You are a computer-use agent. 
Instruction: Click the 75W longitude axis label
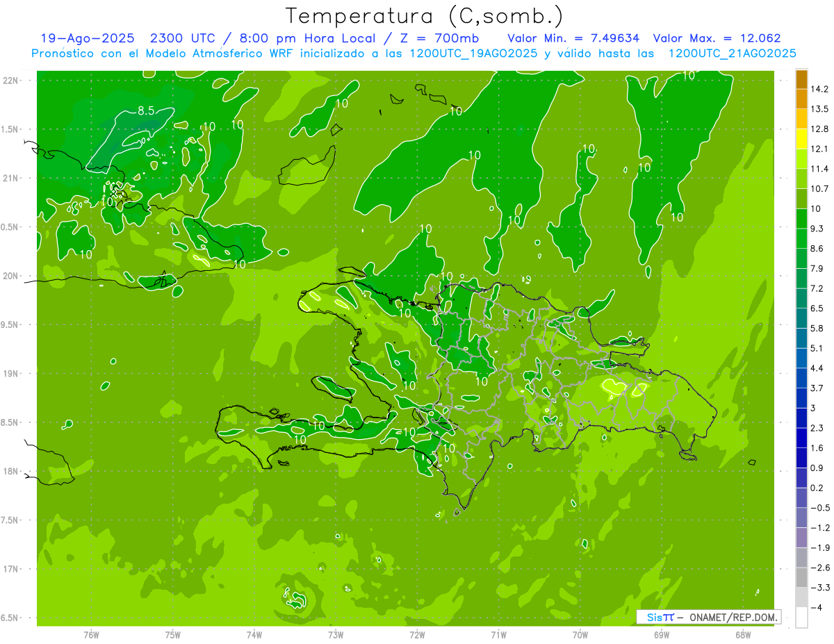172,634
